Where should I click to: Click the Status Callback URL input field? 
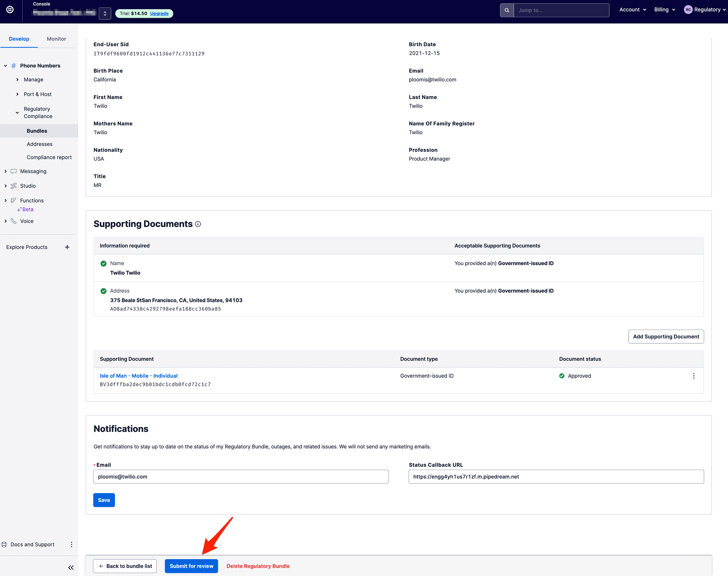[x=556, y=476]
